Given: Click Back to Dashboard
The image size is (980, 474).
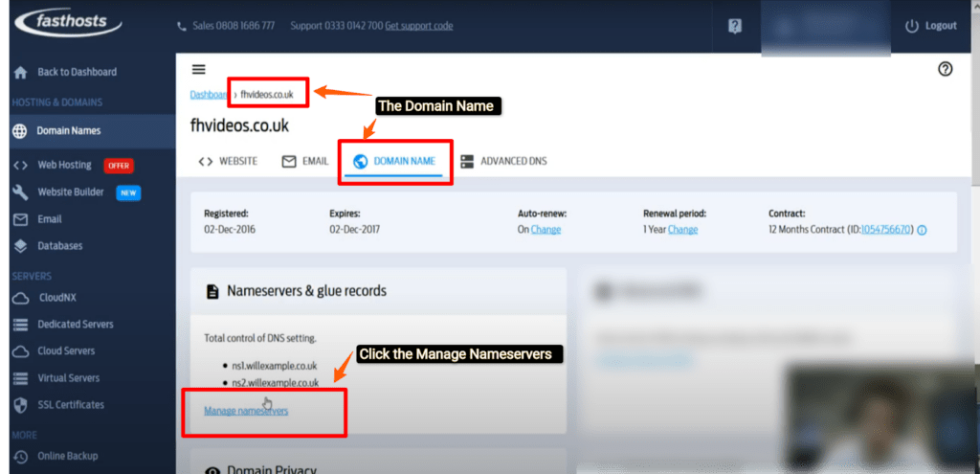Looking at the screenshot, I should (77, 72).
